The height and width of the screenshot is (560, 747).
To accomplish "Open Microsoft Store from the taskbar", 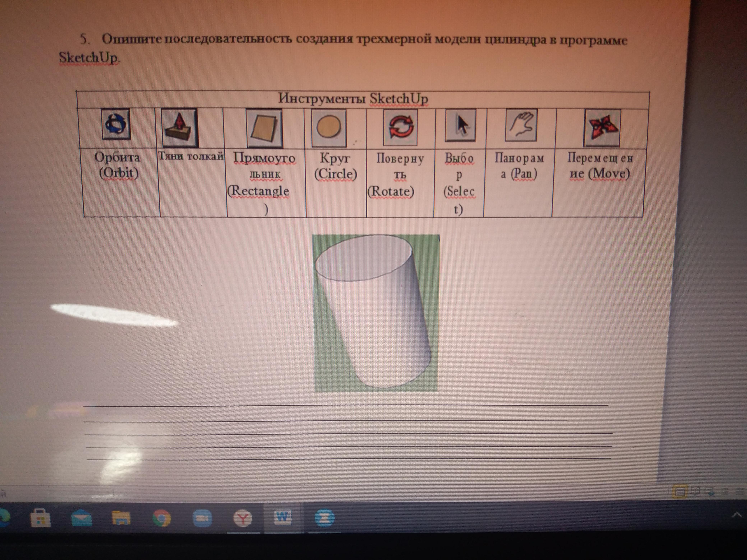I will point(41,518).
